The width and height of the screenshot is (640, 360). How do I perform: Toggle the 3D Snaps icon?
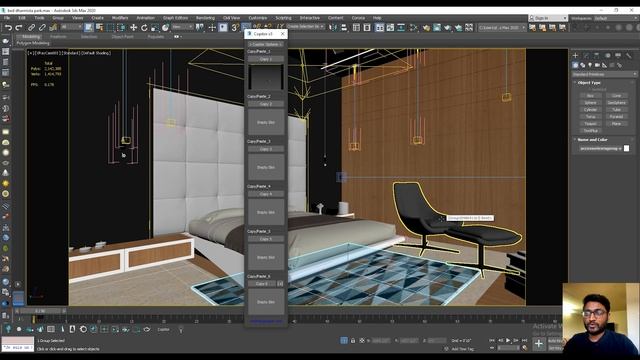coord(235,27)
